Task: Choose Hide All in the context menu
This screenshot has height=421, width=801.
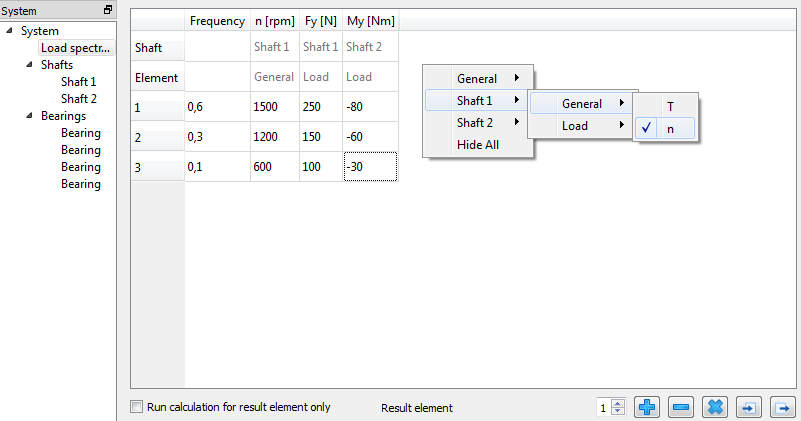Action: (x=478, y=144)
